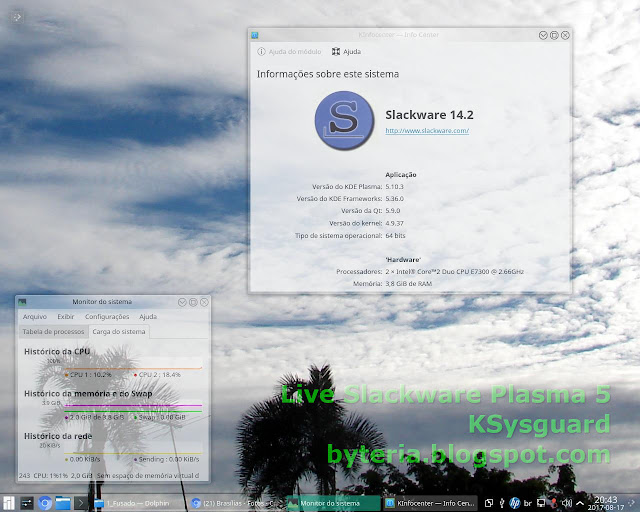Open Ajuda menu in Monitor do sistema
This screenshot has width=640, height=512.
pos(148,316)
